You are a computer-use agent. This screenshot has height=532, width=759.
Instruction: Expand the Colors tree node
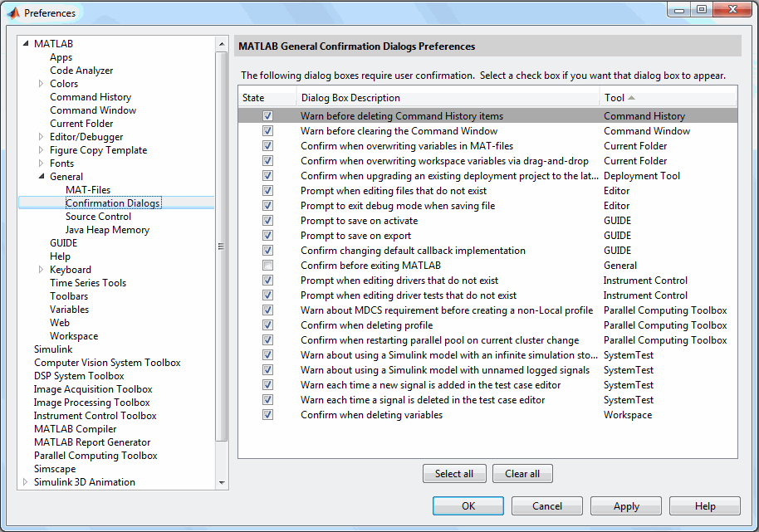[x=42, y=84]
